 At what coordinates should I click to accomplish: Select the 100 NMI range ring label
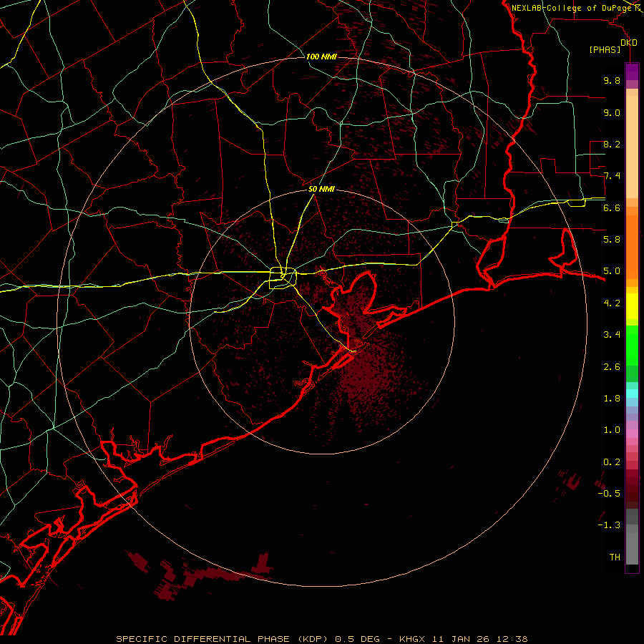321,57
